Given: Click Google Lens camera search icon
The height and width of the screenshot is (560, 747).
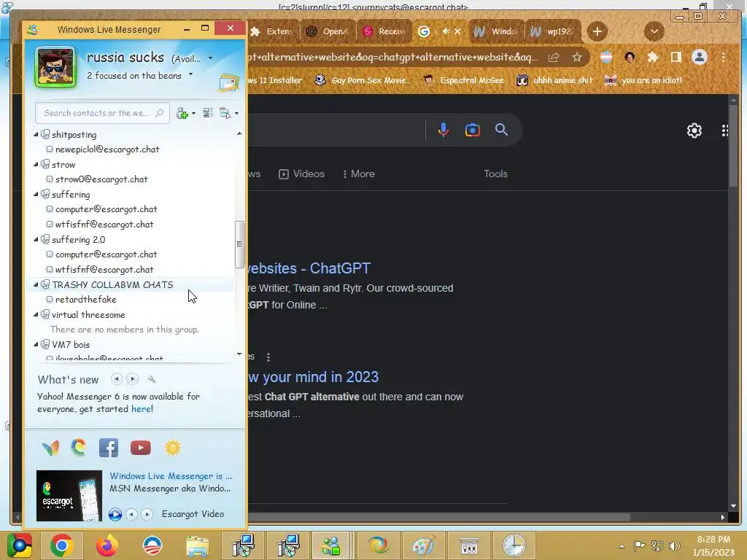Looking at the screenshot, I should [x=472, y=130].
